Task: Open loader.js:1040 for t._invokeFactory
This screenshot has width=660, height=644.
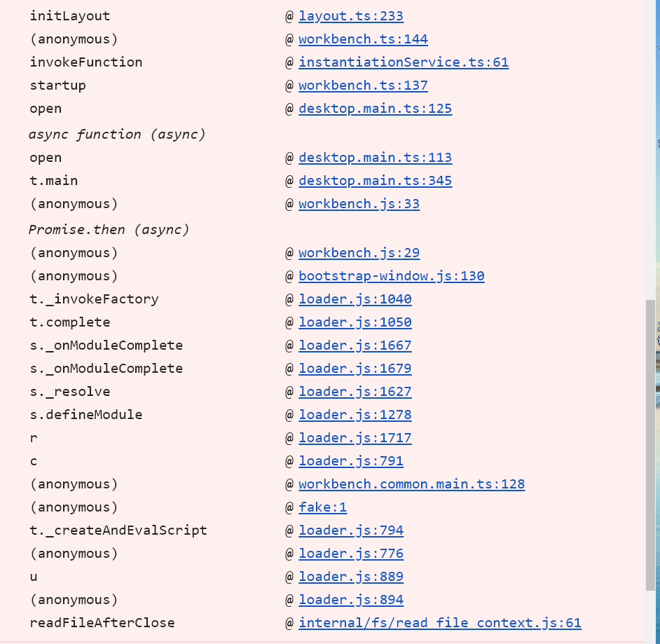Action: [x=355, y=299]
